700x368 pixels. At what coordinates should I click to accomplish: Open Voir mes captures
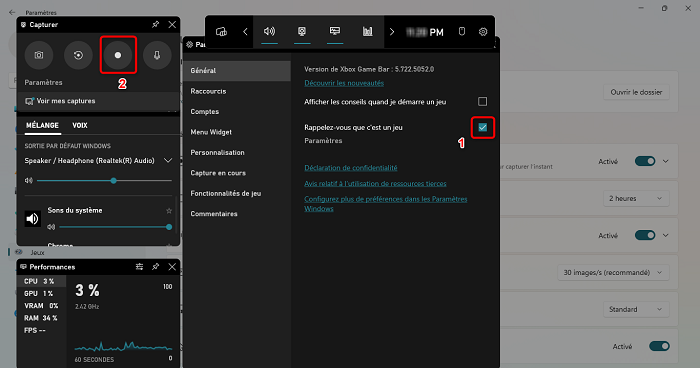98,101
